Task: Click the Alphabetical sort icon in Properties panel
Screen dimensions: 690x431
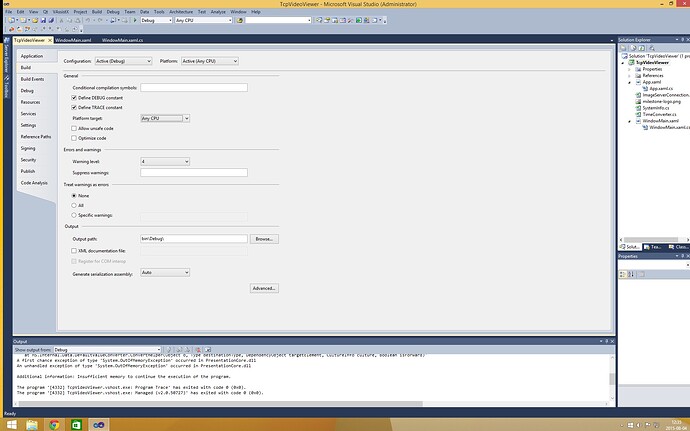Action: click(631, 274)
